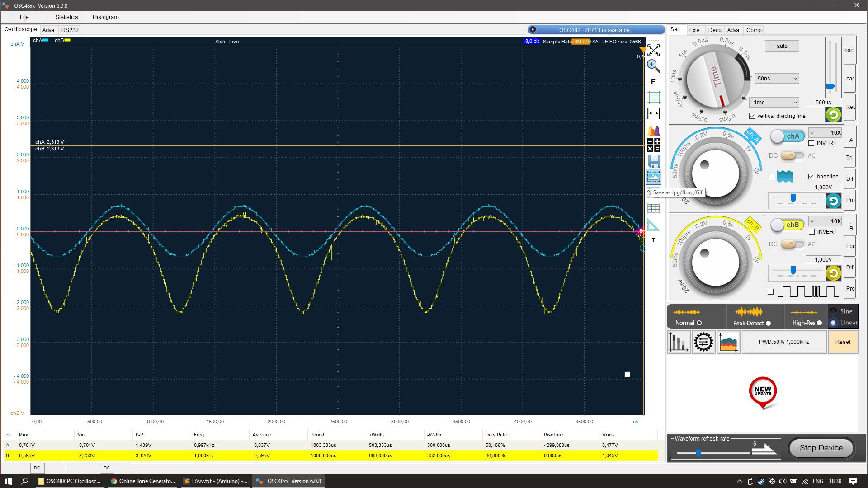Turn the Time base knob
The image size is (868, 488).
click(715, 80)
